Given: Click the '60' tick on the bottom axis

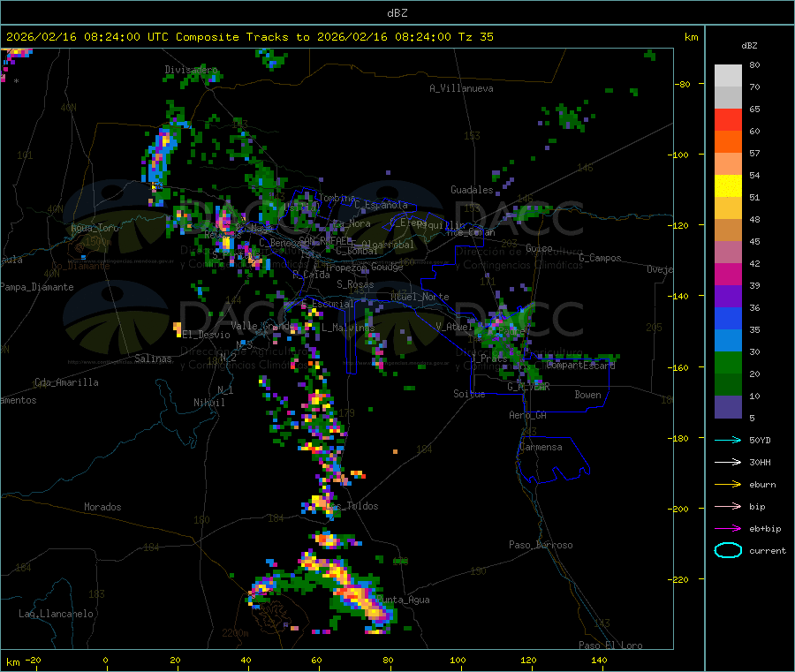Looking at the screenshot, I should pos(316,660).
